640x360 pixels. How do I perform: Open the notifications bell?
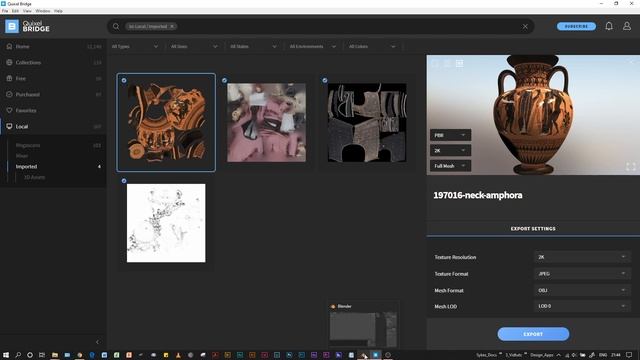(609, 26)
